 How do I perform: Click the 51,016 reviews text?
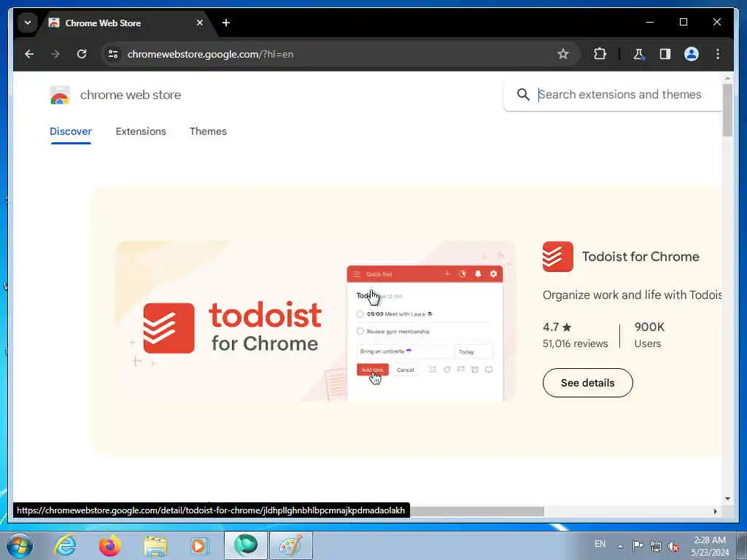click(575, 344)
